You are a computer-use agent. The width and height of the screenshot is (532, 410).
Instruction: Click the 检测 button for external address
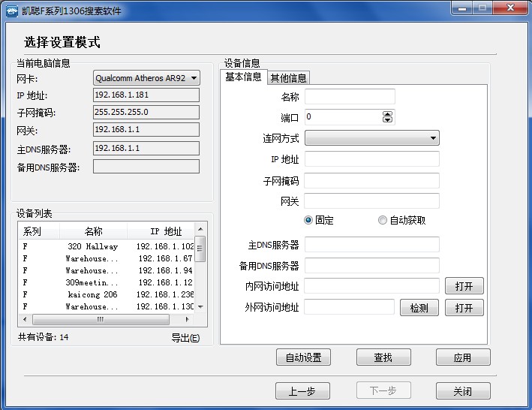419,308
